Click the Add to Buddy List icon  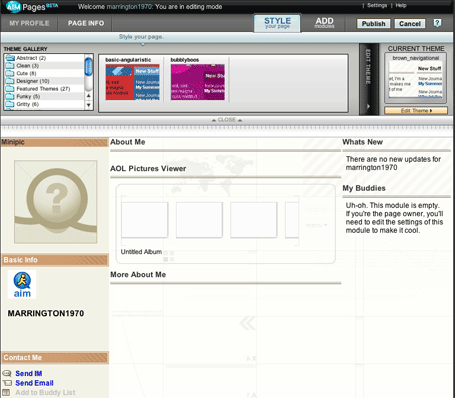click(x=6, y=392)
